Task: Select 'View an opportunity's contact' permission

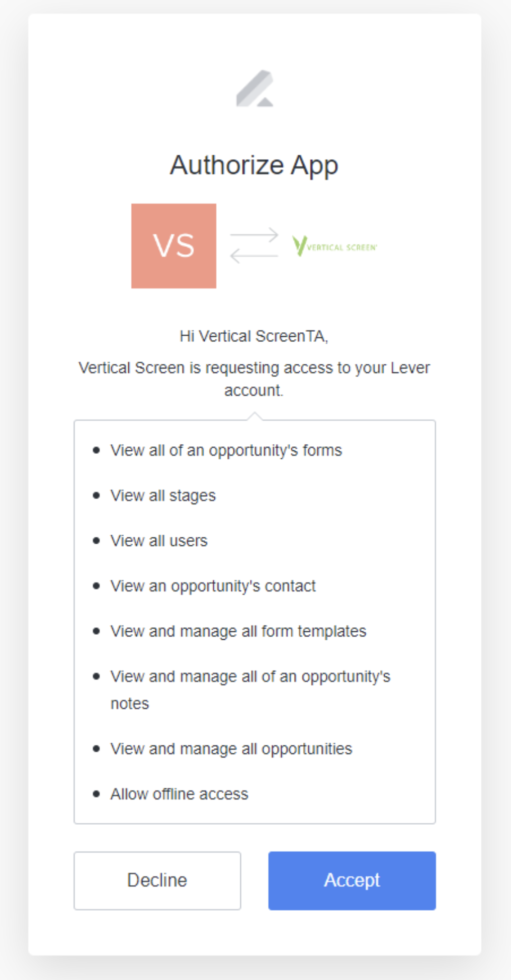Action: click(x=213, y=586)
